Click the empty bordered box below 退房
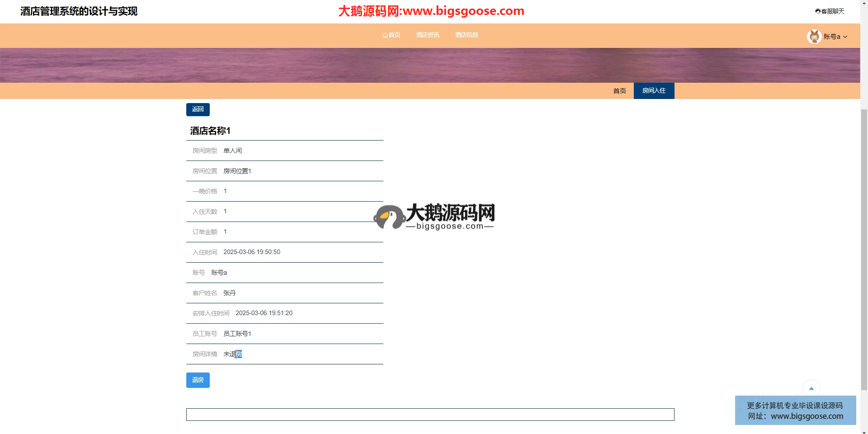 click(x=430, y=415)
